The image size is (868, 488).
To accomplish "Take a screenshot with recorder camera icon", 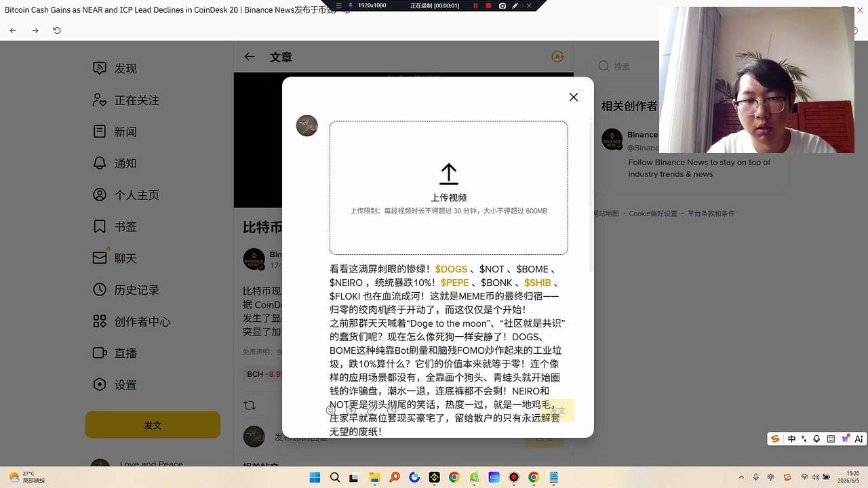I will click(x=502, y=5).
